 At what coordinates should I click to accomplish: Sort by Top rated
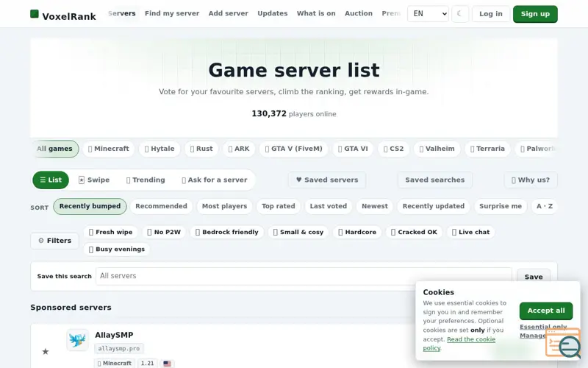[279, 206]
